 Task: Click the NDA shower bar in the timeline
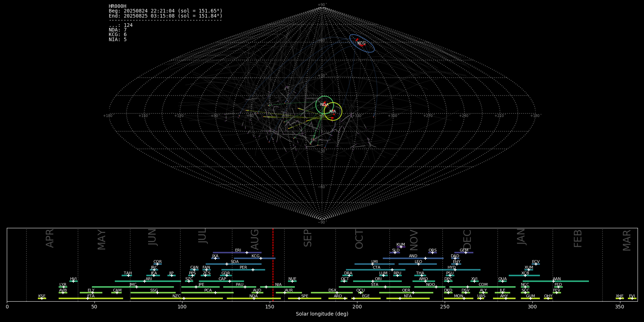254,298
